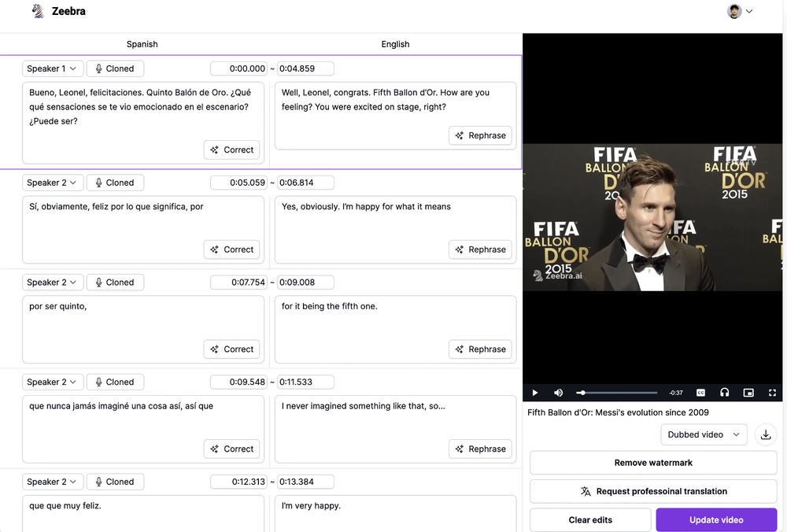Toggle closed captions CC icon
Screen dimensions: 787x532
point(700,393)
